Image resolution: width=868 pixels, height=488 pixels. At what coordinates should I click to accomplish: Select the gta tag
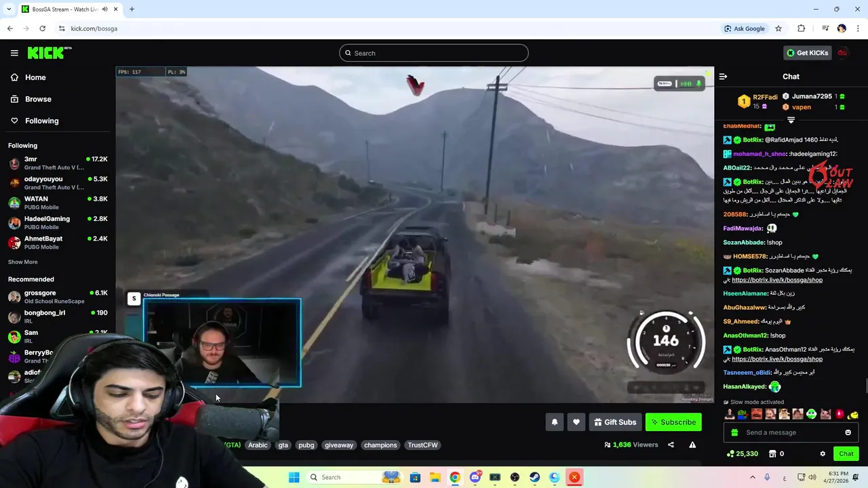pos(283,445)
